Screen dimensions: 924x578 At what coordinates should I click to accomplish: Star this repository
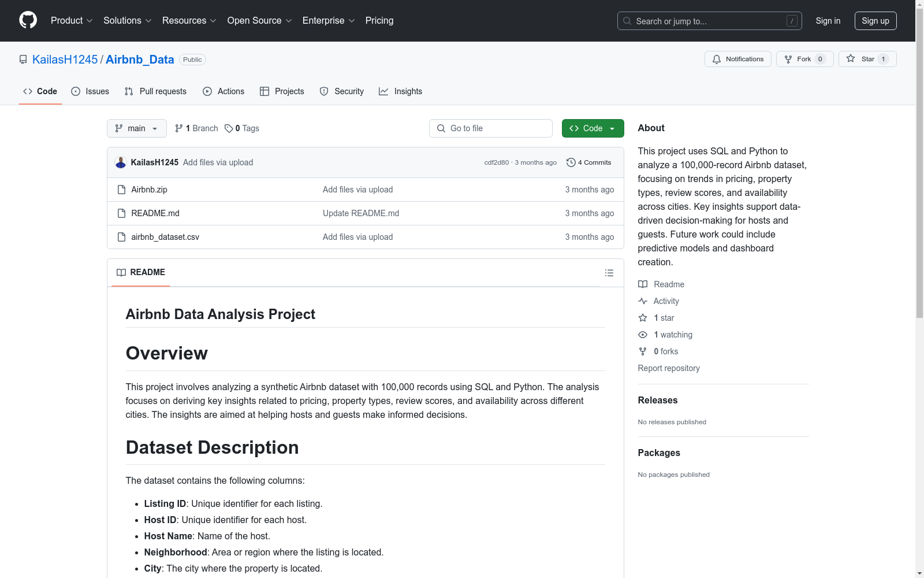(867, 59)
